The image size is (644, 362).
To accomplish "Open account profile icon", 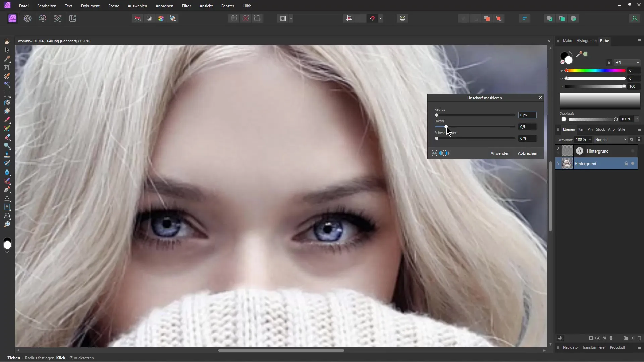I will point(634,18).
